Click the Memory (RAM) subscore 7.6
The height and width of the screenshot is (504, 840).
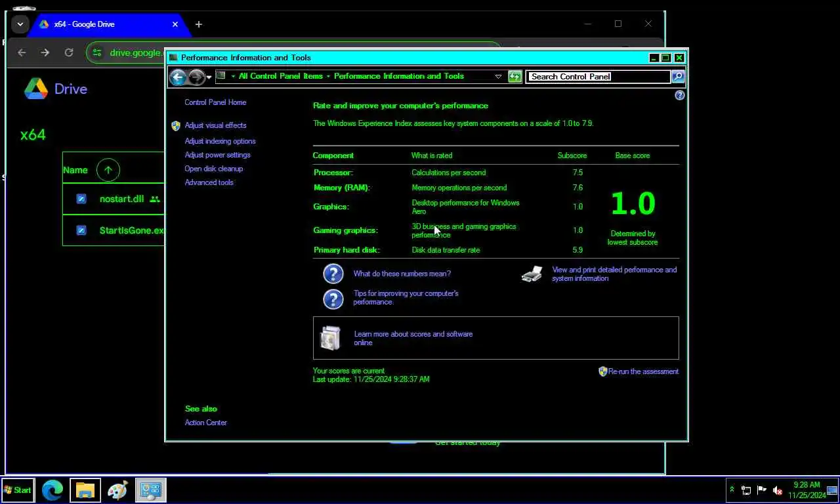click(x=577, y=188)
